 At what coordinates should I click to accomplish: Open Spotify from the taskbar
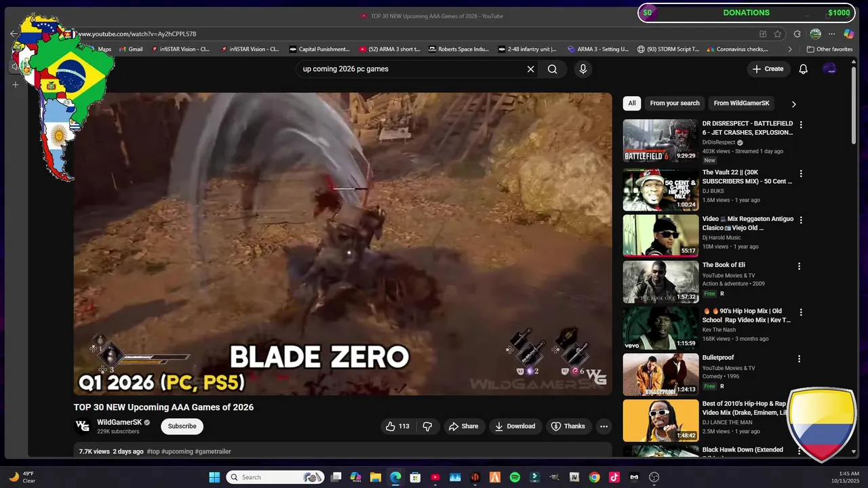515,477
